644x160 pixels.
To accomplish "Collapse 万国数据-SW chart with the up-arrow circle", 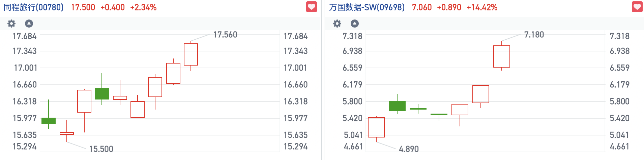I will point(355,24).
